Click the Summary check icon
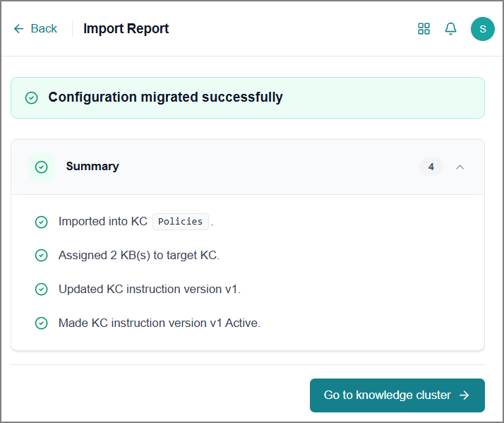Image resolution: width=504 pixels, height=423 pixels. pyautogui.click(x=42, y=167)
